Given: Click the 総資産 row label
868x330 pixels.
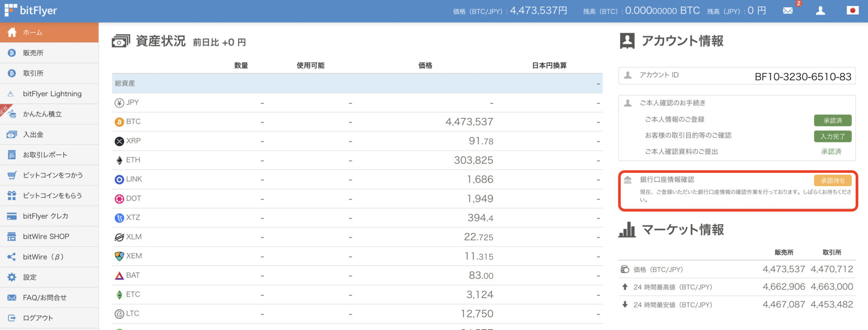Looking at the screenshot, I should [125, 84].
